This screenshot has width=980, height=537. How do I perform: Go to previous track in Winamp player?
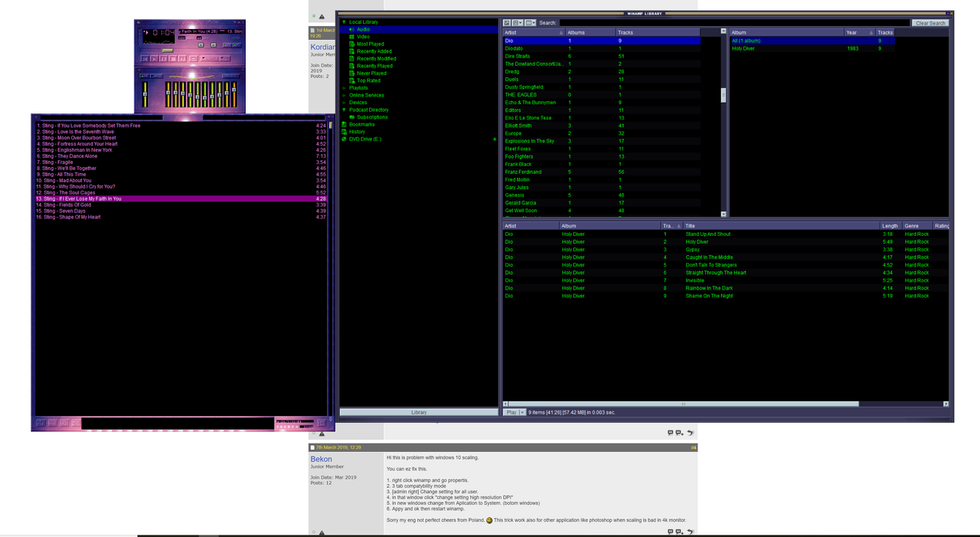145,59
